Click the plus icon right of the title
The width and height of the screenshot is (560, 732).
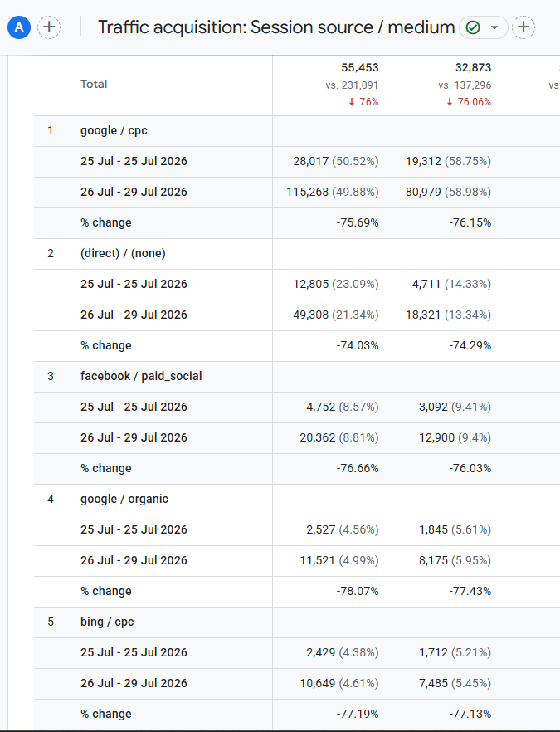pyautogui.click(x=523, y=27)
